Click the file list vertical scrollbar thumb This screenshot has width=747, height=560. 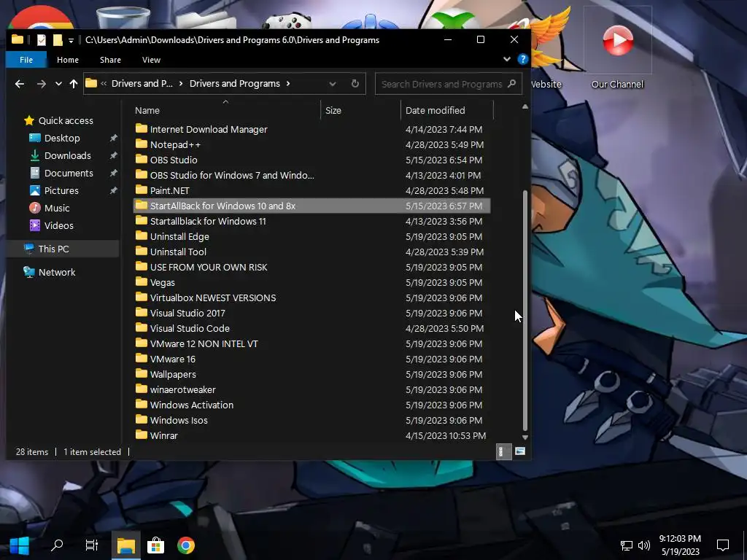click(x=525, y=311)
